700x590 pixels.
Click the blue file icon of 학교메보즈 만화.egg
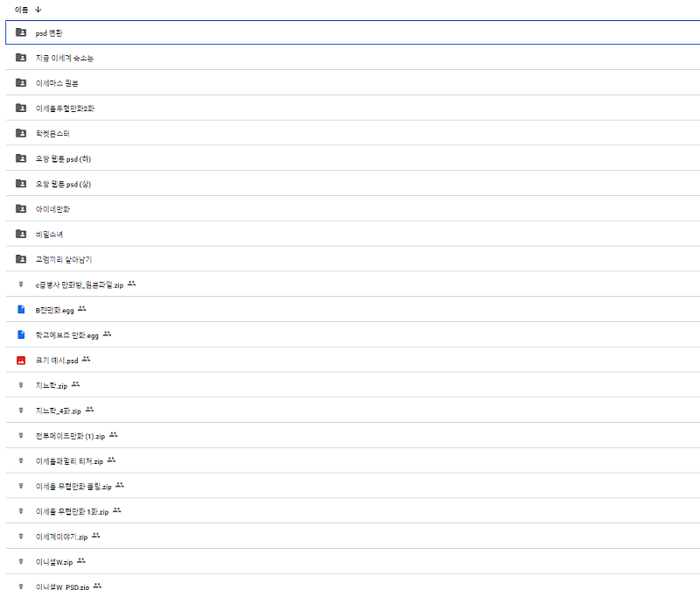(21, 334)
